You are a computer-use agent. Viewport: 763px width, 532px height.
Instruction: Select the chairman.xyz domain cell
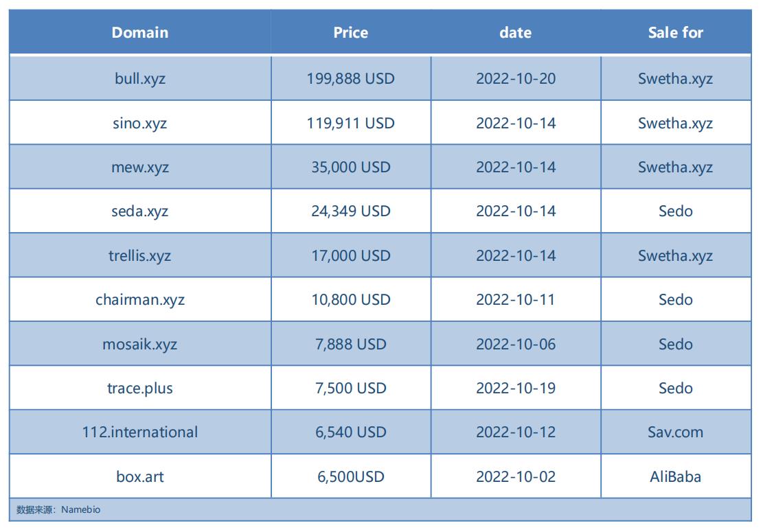pyautogui.click(x=140, y=299)
